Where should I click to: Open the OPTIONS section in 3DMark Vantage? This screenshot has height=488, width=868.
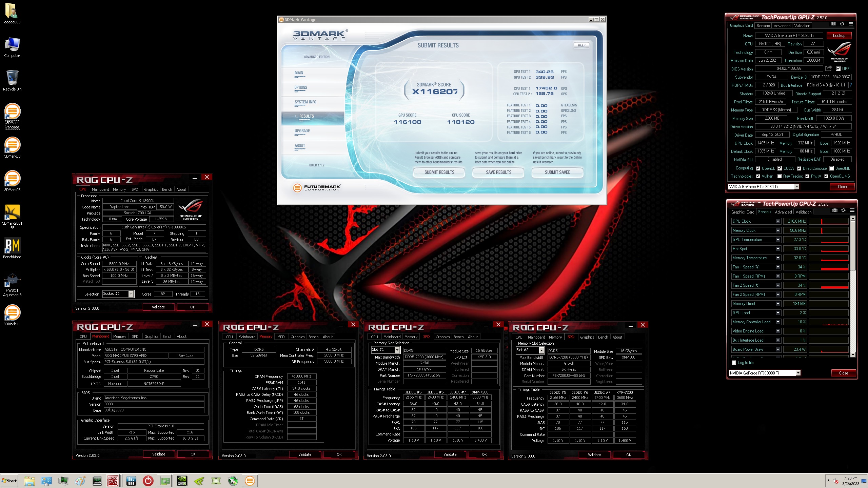[301, 87]
